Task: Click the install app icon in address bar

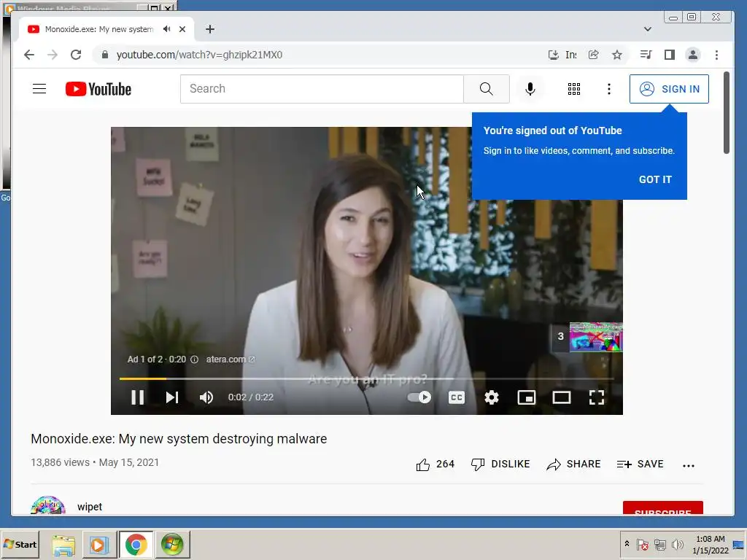Action: point(553,55)
